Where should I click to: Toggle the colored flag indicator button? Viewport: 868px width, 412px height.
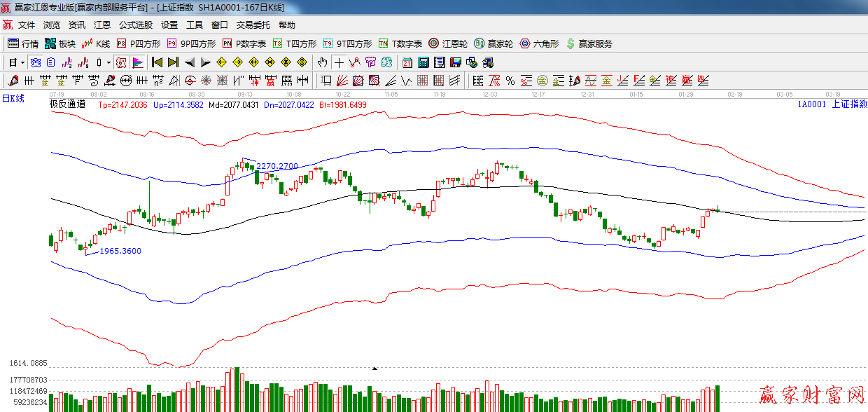137,62
